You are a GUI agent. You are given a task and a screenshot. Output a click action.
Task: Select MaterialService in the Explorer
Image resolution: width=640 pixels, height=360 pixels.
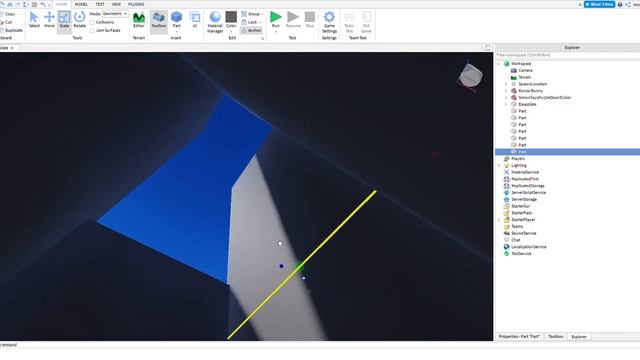click(x=525, y=172)
